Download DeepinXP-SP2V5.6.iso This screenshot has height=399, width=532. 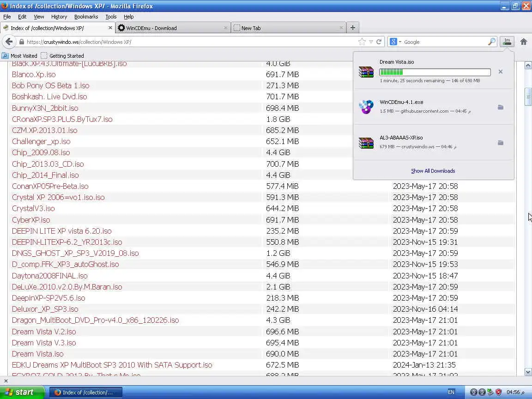[x=48, y=298]
